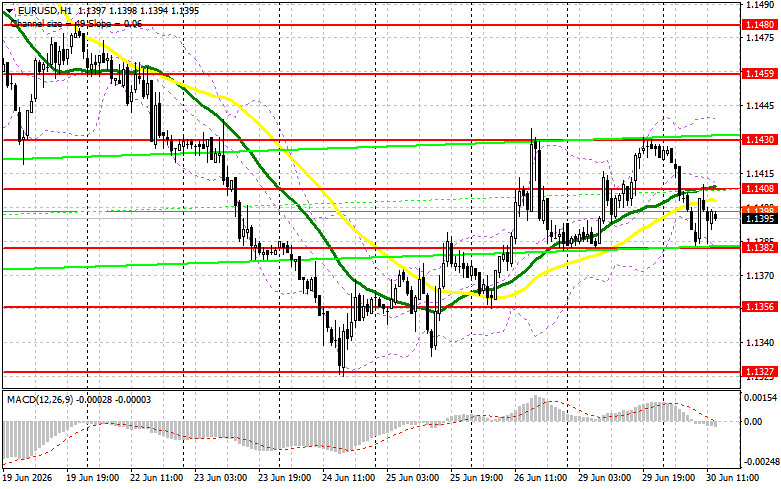The width and height of the screenshot is (781, 489).
Task: Click the 29 Jun 19:00 time label
Action: coord(668,478)
